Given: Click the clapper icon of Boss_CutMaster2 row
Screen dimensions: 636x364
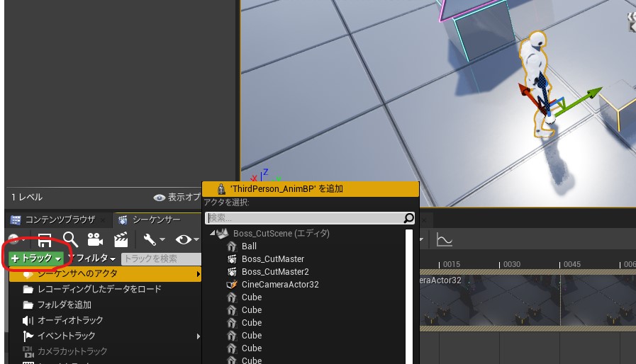Looking at the screenshot, I should [x=232, y=271].
